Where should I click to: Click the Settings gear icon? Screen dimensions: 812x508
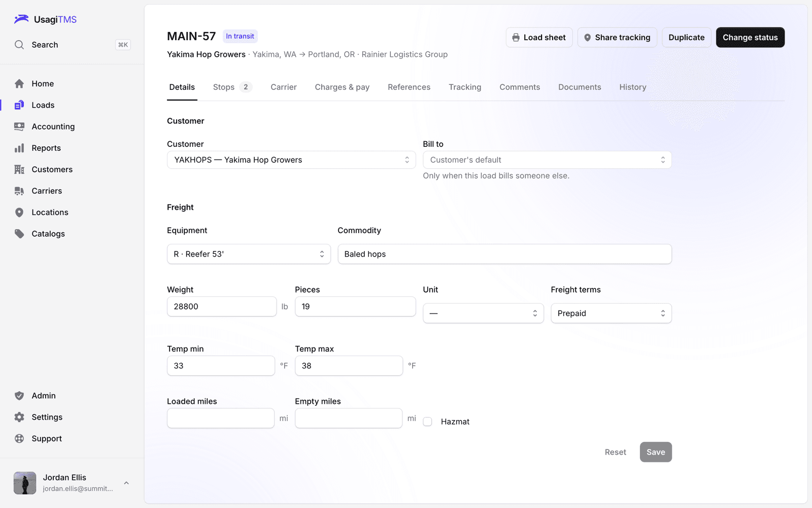coord(19,417)
